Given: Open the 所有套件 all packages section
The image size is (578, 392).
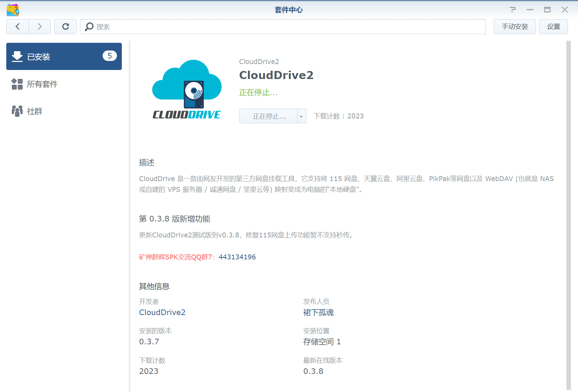Looking at the screenshot, I should coord(64,84).
